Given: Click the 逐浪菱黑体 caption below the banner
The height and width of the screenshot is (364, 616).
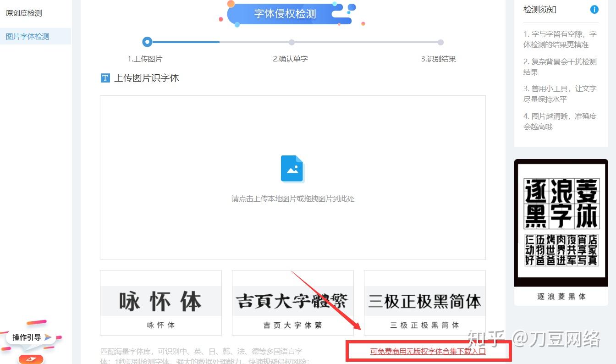Looking at the screenshot, I should 561,297.
